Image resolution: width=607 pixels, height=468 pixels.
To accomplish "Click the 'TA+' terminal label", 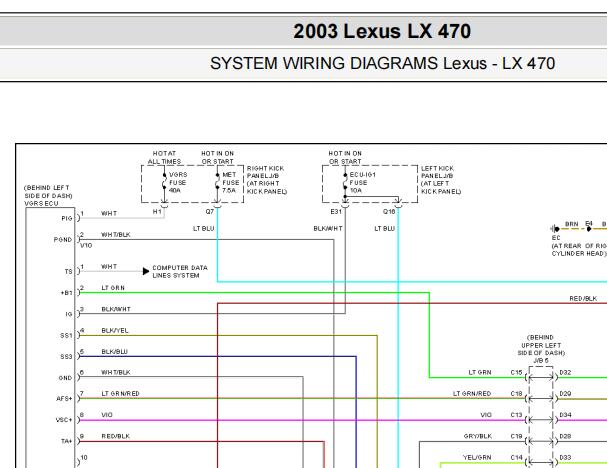I will (x=67, y=441).
